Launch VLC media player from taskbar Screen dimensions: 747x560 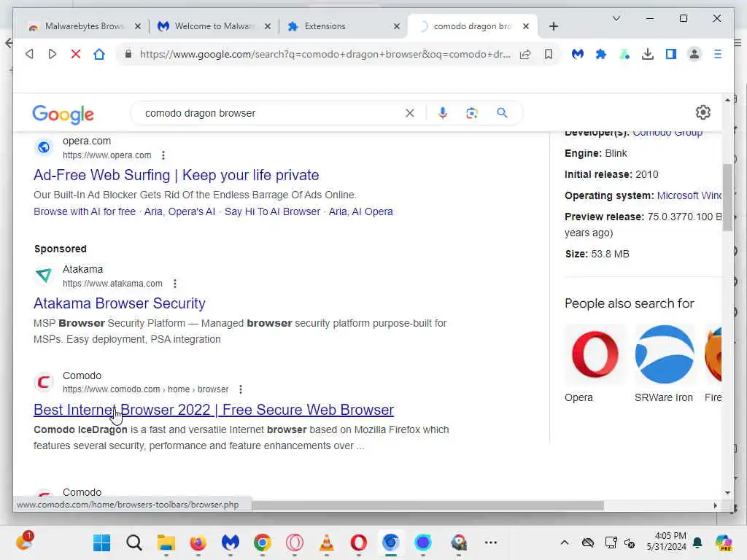pyautogui.click(x=327, y=542)
